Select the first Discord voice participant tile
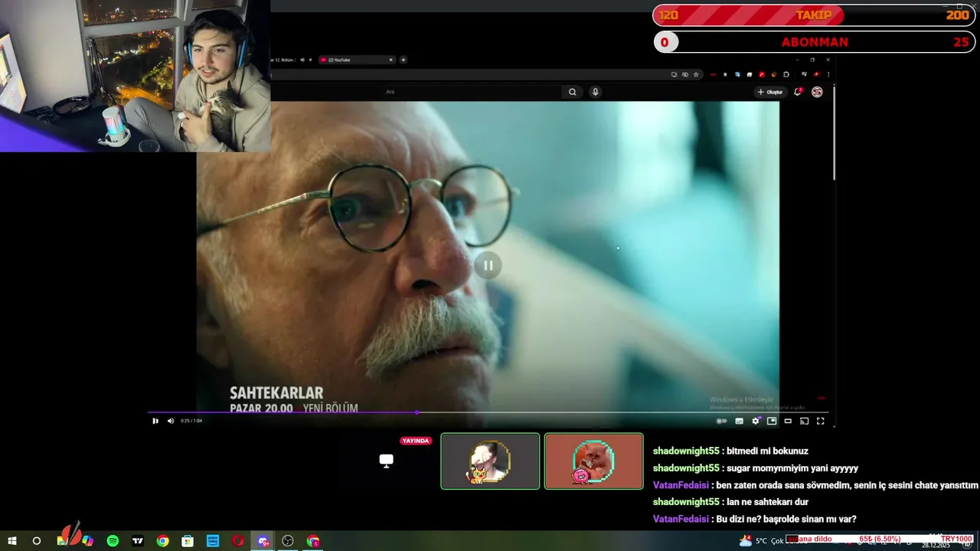Screen dimensions: 980x551 [x=490, y=461]
